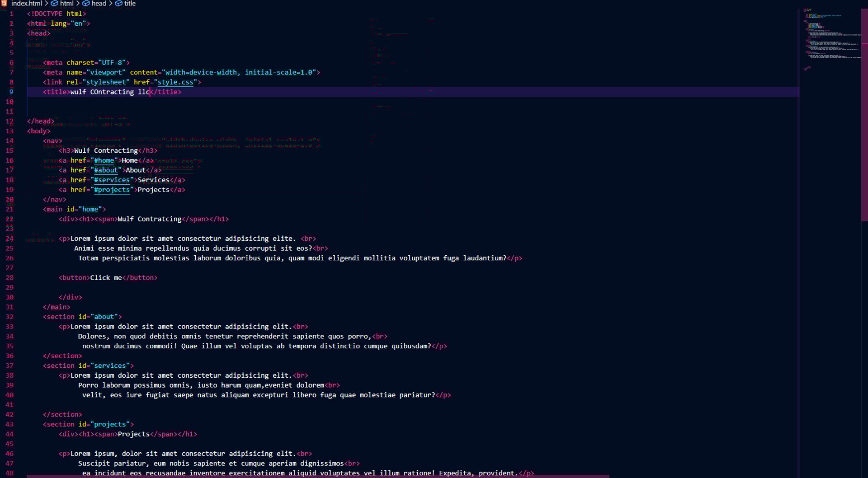Screen dimensions: 868x478
Task: Follow the #home anchor link
Action: click(x=104, y=160)
